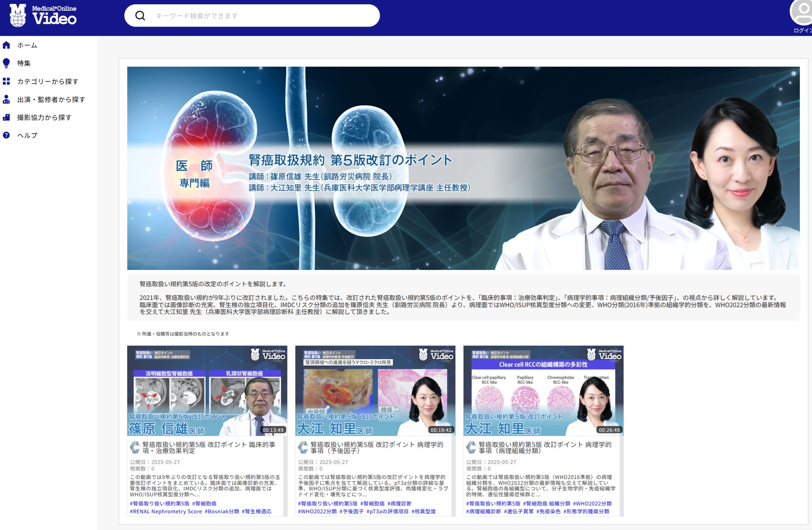The image size is (812, 530).
Task: Open ホーム menu item
Action: point(27,45)
